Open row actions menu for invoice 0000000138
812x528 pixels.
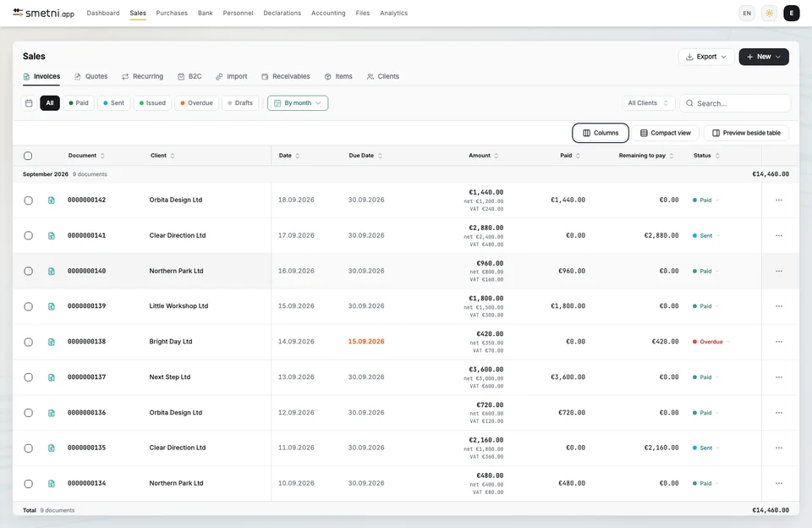point(779,342)
